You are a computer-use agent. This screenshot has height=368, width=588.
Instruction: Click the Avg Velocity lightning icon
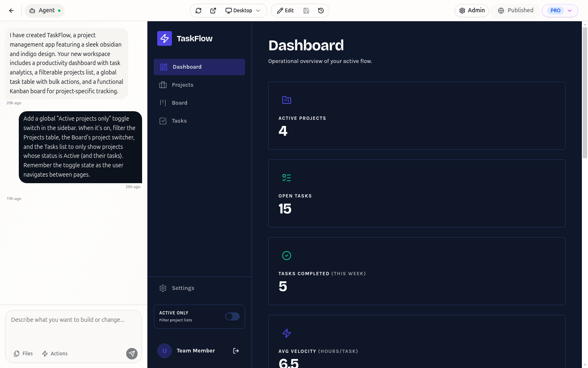287,333
